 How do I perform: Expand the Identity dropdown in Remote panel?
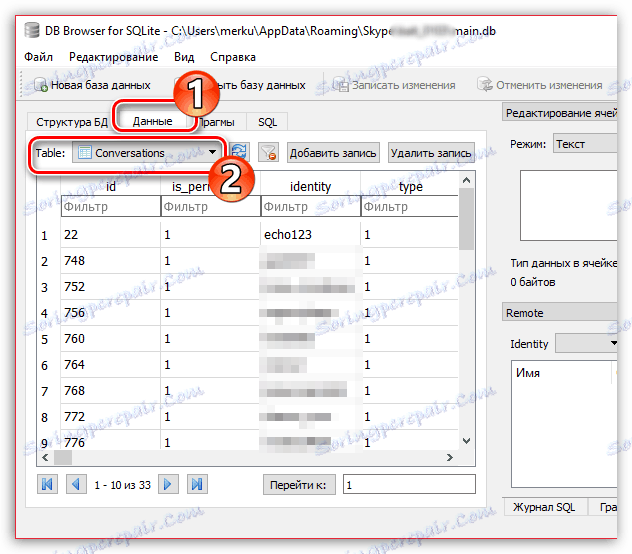(586, 343)
